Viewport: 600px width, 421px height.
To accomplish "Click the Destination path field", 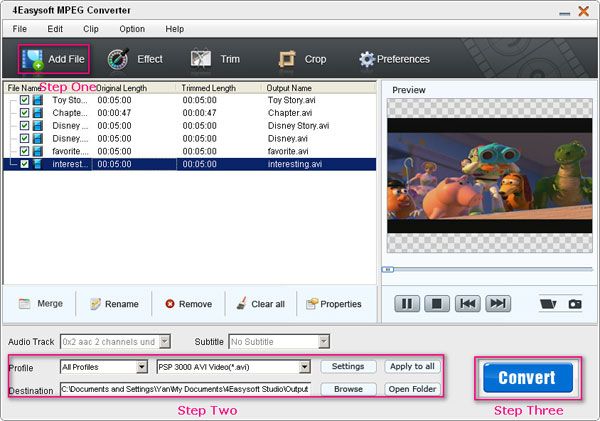I will tap(185, 389).
